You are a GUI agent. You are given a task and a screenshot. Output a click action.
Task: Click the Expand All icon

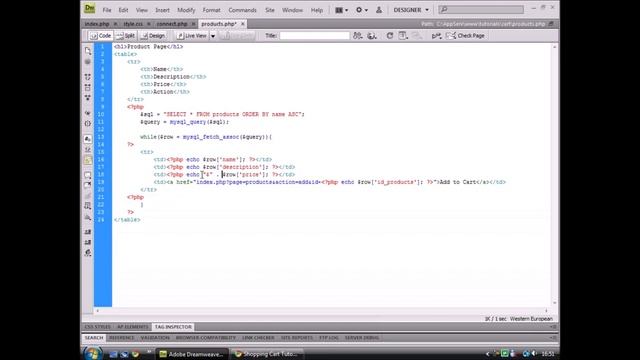pyautogui.click(x=88, y=98)
